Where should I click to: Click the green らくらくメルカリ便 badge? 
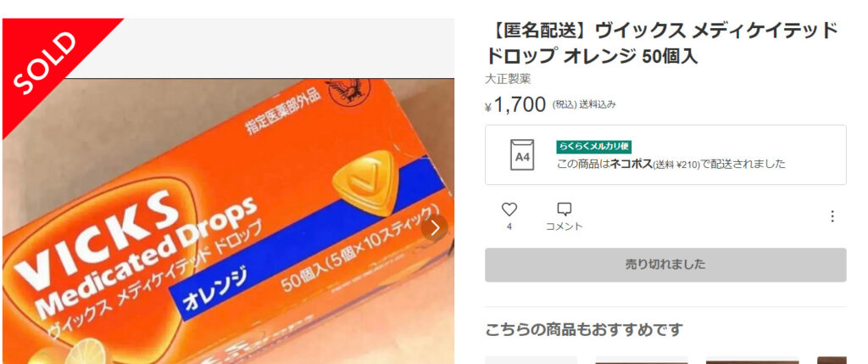click(x=593, y=146)
